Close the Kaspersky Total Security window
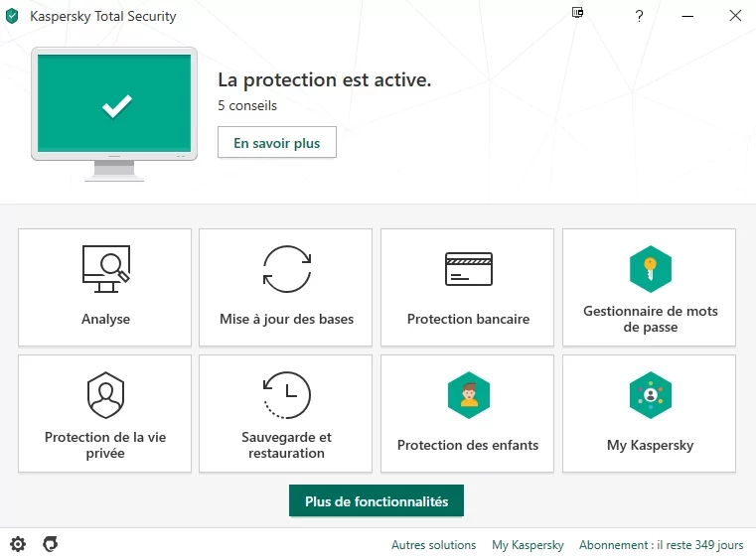 pyautogui.click(x=735, y=16)
